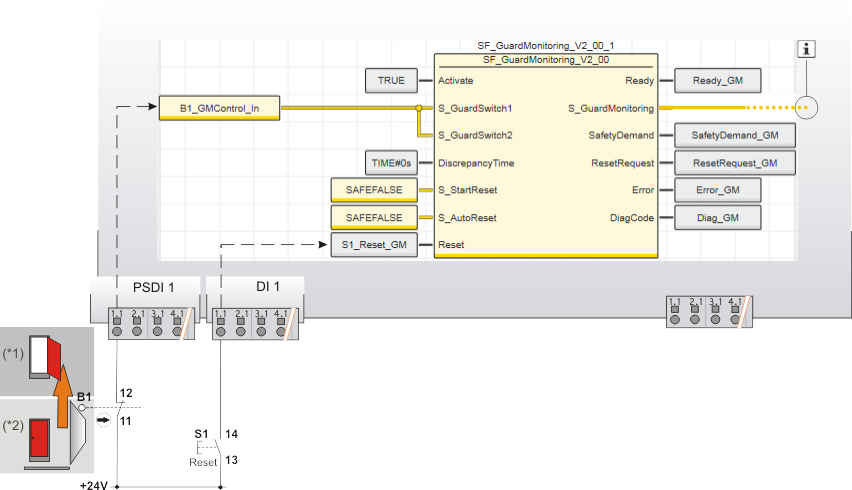The width and height of the screenshot is (852, 490).
Task: Click the DI 1 terminal block connector
Action: [x=254, y=323]
